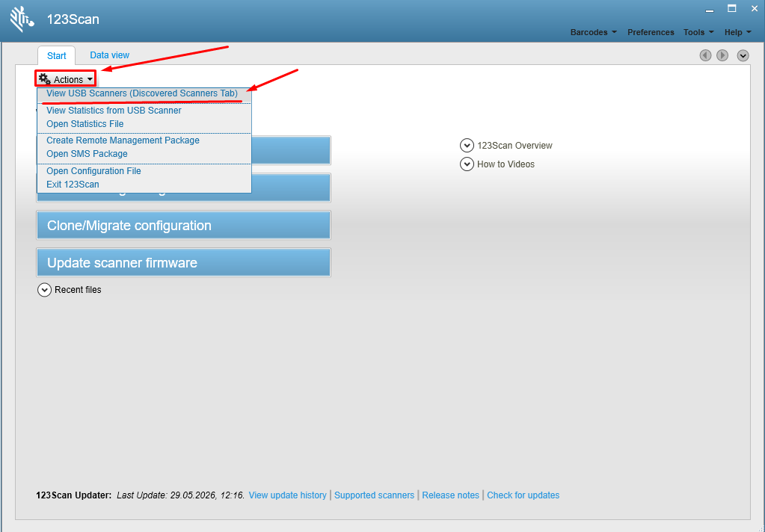Click the Update scanner firmware button

click(183, 262)
